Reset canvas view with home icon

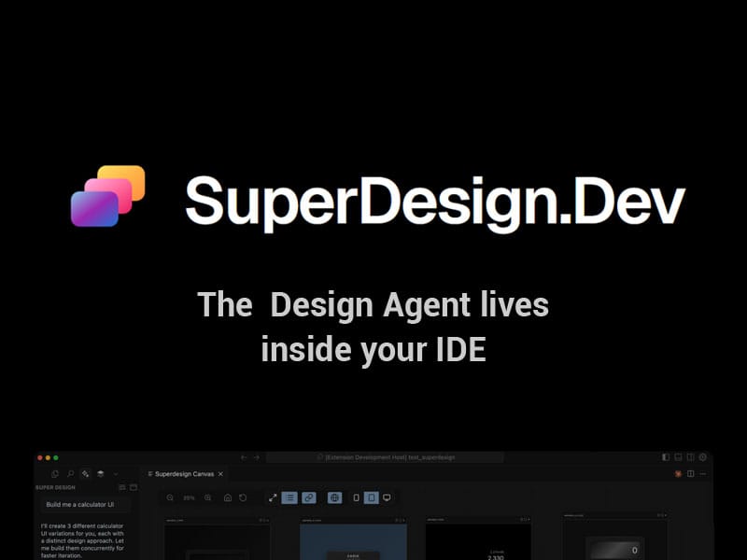[x=228, y=497]
